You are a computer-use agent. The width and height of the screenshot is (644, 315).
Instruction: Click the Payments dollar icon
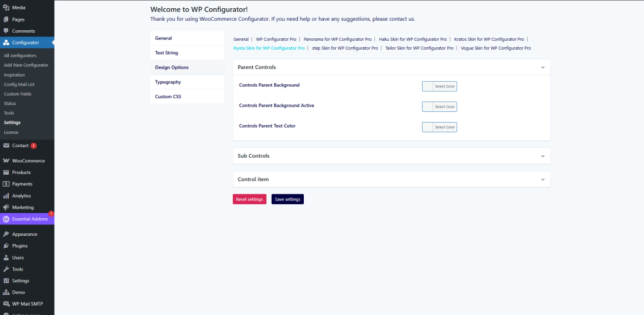[6, 184]
